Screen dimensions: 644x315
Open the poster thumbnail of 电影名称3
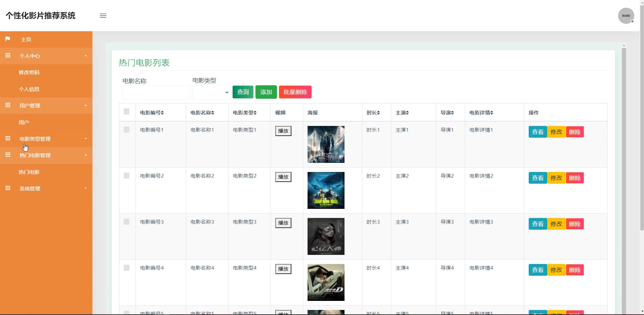click(x=326, y=236)
